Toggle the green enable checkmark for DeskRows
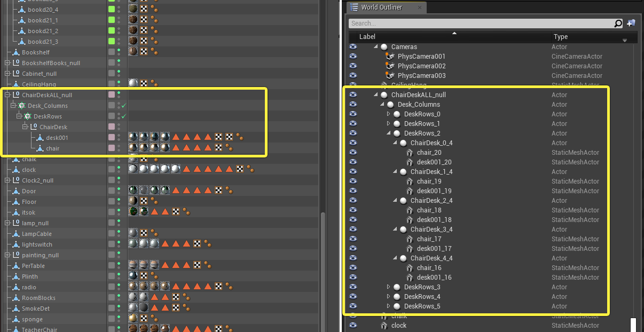This screenshot has height=332, width=644. click(123, 116)
